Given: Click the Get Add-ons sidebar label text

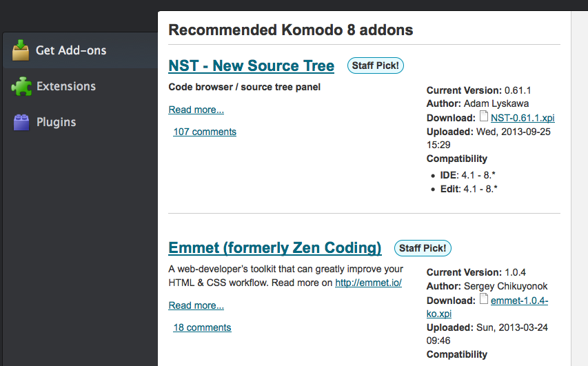Looking at the screenshot, I should click(x=71, y=50).
